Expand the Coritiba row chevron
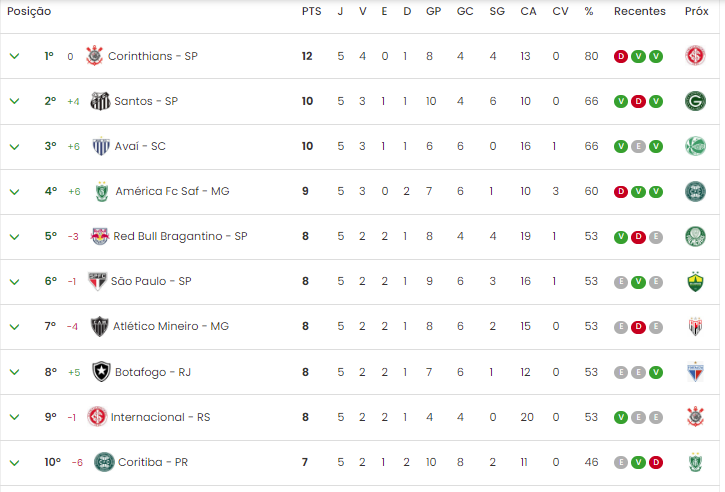This screenshot has width=725, height=492. coord(14,462)
